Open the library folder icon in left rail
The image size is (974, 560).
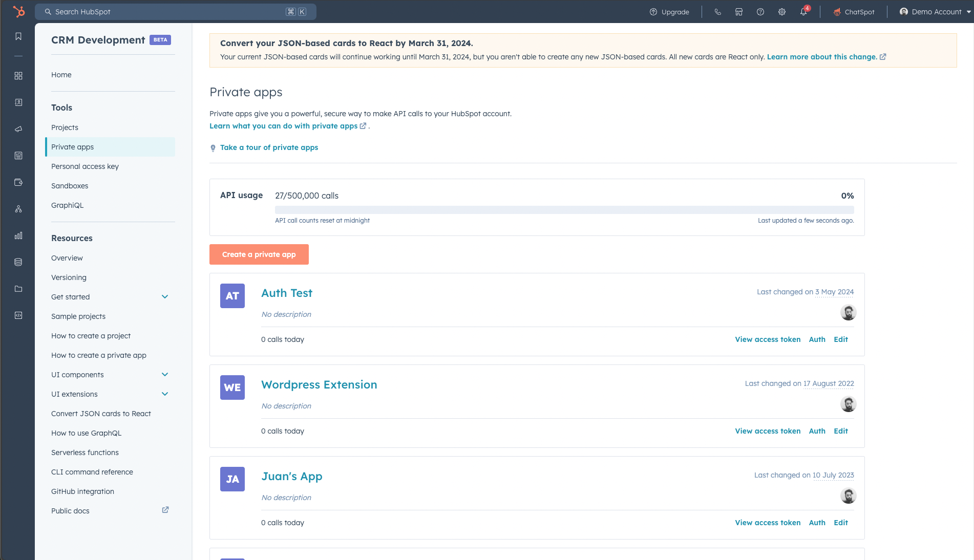[18, 289]
